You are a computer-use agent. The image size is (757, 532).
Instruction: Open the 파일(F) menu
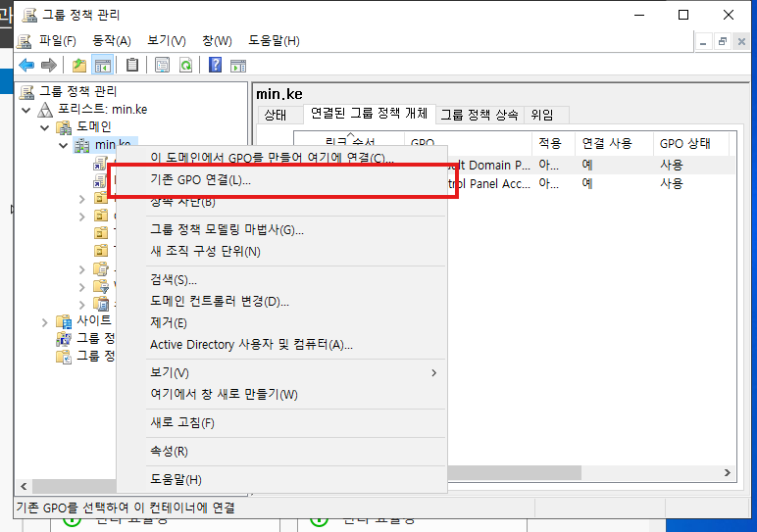58,41
